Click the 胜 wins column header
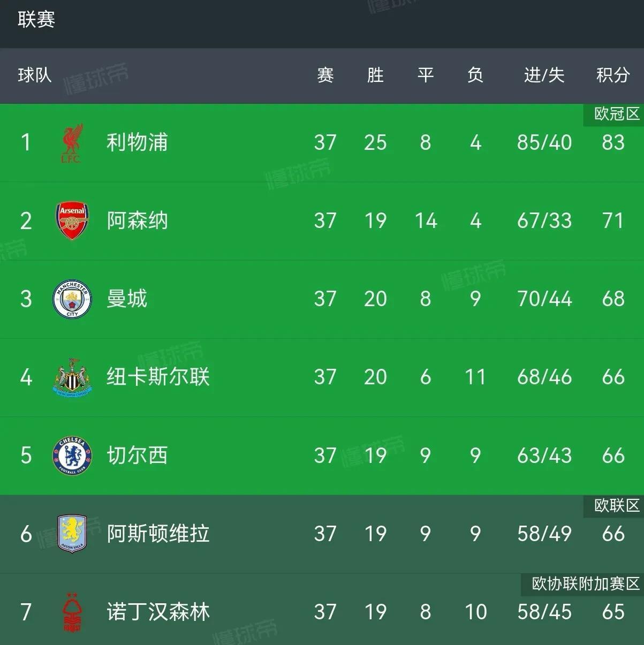The image size is (644, 645). click(x=375, y=75)
